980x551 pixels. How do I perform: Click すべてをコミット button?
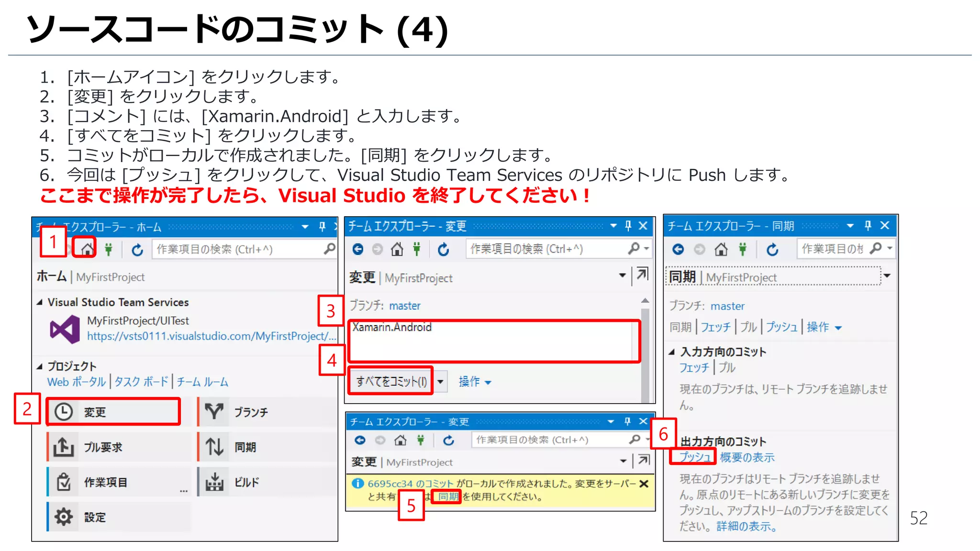coord(391,381)
